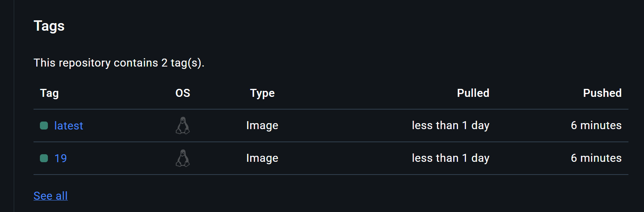Open the 19 tag link
Image resolution: width=644 pixels, height=212 pixels.
pyautogui.click(x=61, y=158)
